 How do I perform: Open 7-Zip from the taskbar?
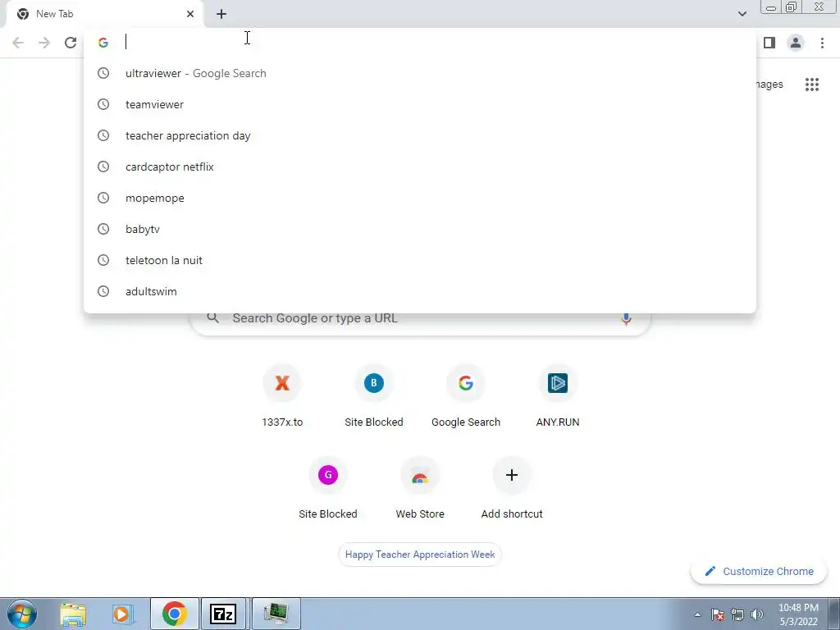click(223, 614)
